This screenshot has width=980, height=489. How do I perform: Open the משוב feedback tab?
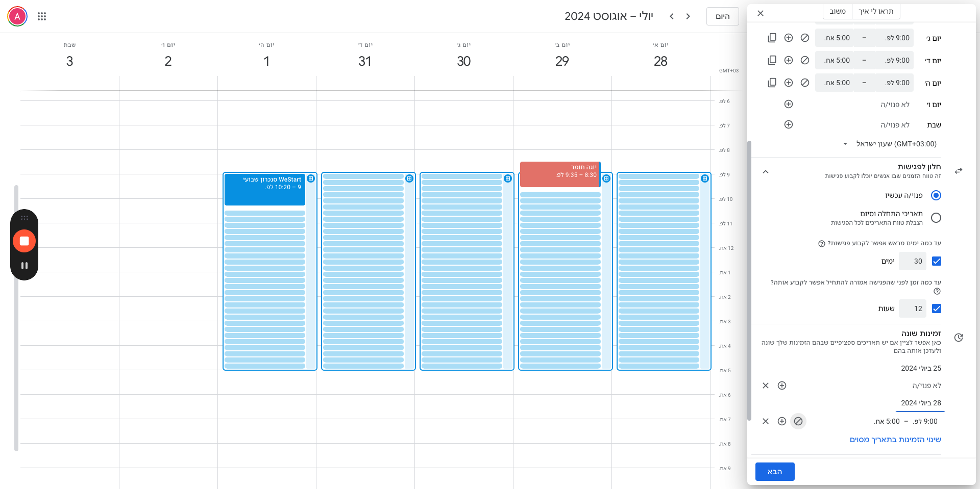[838, 11]
